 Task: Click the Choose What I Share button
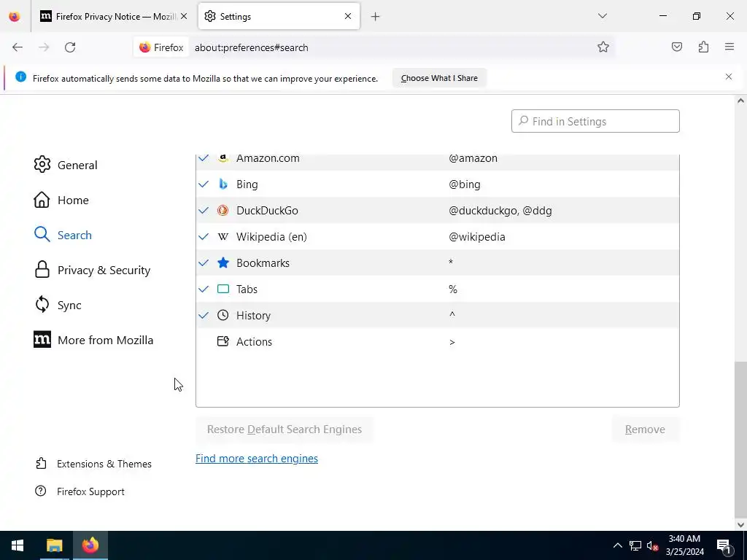[439, 78]
